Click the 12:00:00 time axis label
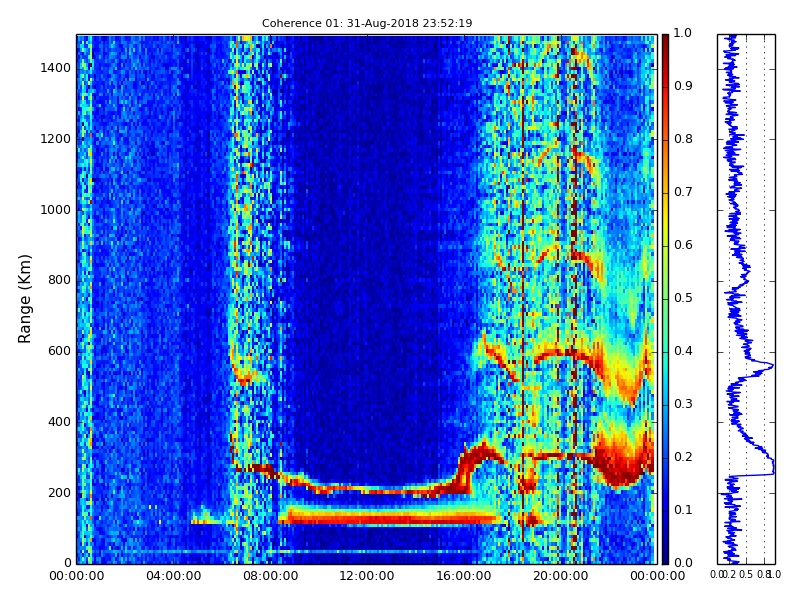The width and height of the screenshot is (800, 600). 367,576
